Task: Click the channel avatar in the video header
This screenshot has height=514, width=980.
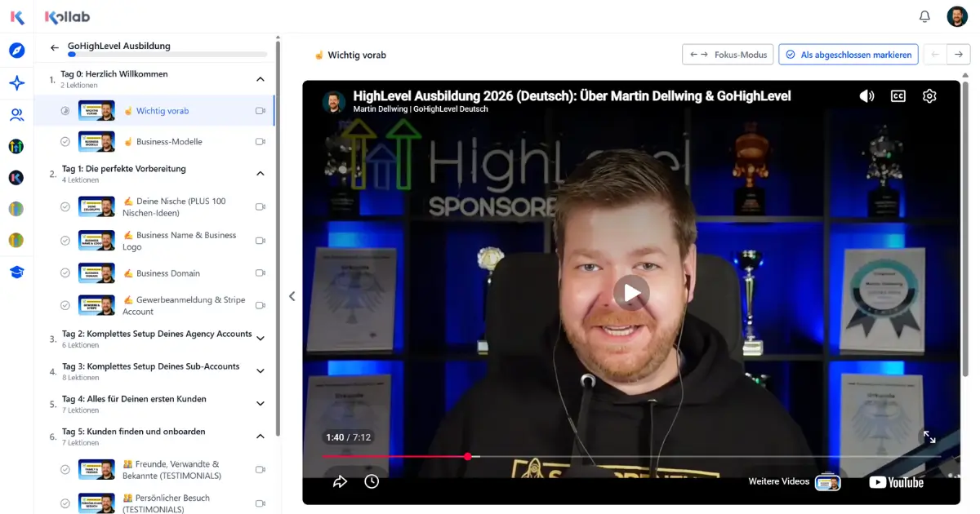Action: click(333, 102)
